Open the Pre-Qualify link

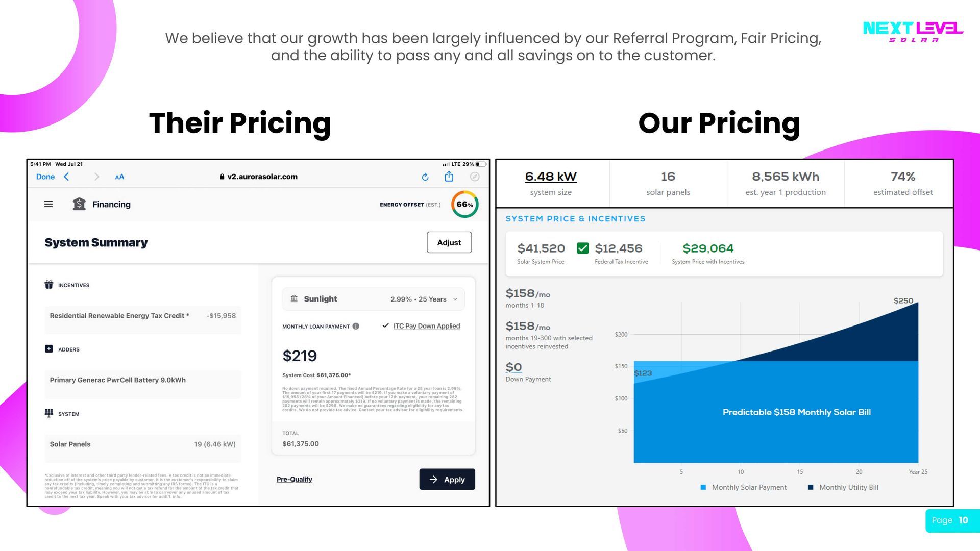[295, 479]
